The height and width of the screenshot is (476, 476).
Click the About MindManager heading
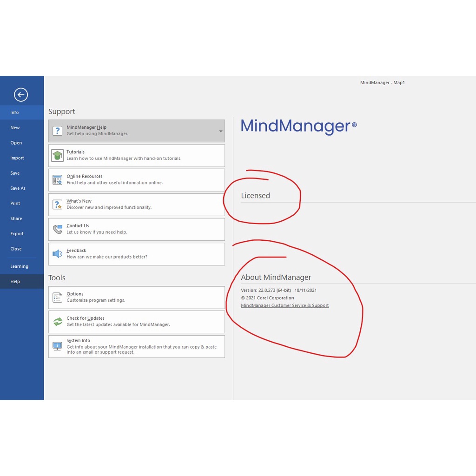click(x=276, y=277)
